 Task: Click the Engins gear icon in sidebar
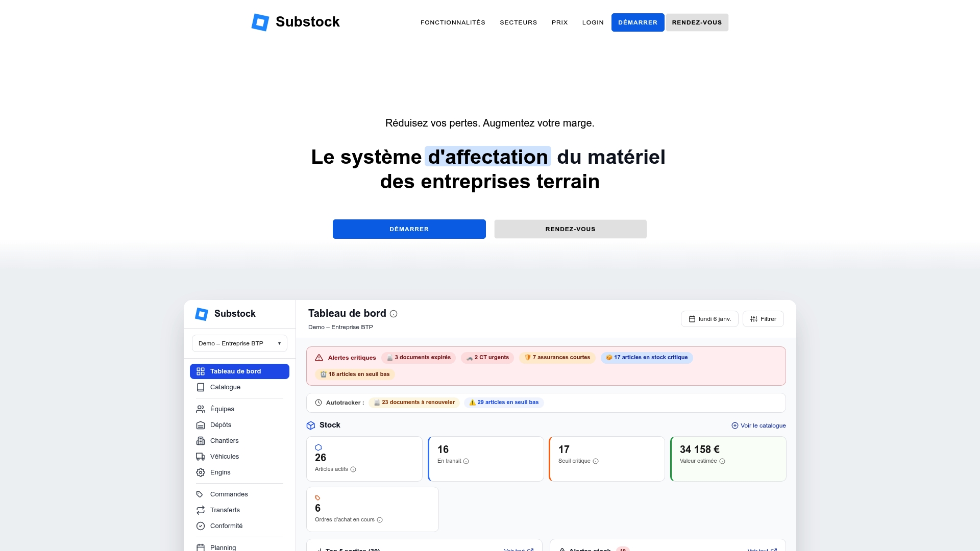tap(201, 472)
